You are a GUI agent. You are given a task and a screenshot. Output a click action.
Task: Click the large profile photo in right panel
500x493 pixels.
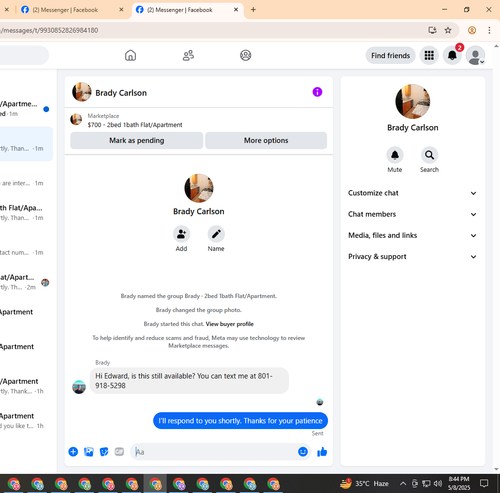click(x=413, y=101)
